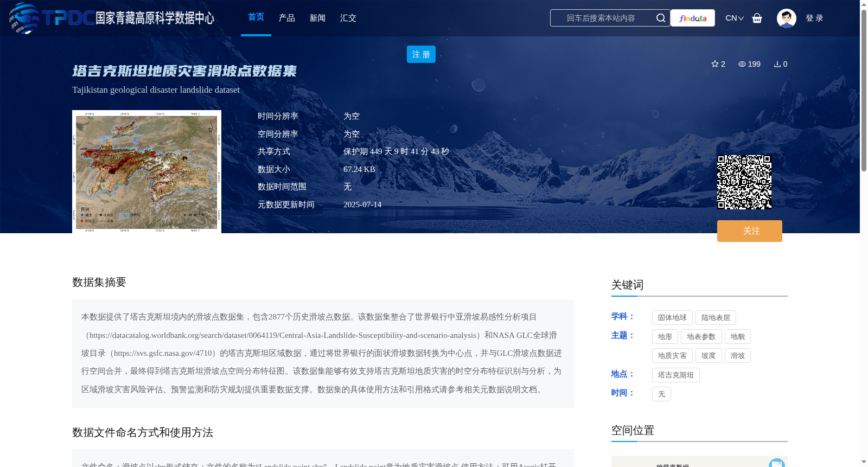Click the 数据文件命名方式和使用方法 heading

(x=143, y=432)
